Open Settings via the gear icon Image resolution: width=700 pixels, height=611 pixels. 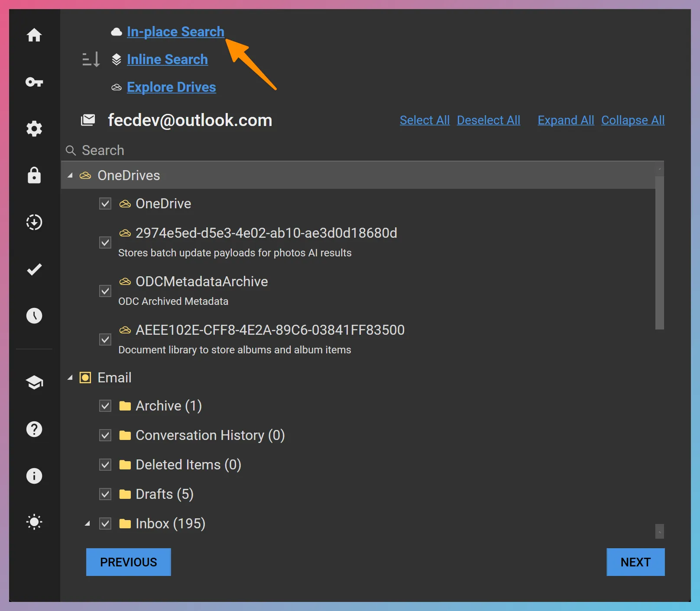(34, 129)
